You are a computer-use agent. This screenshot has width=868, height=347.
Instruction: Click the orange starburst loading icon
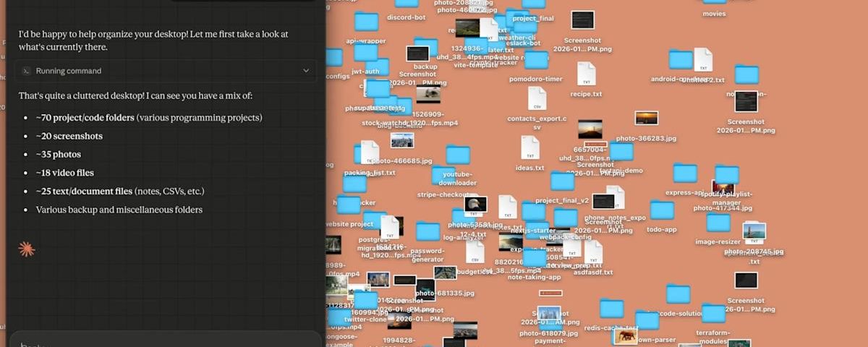[x=26, y=249]
